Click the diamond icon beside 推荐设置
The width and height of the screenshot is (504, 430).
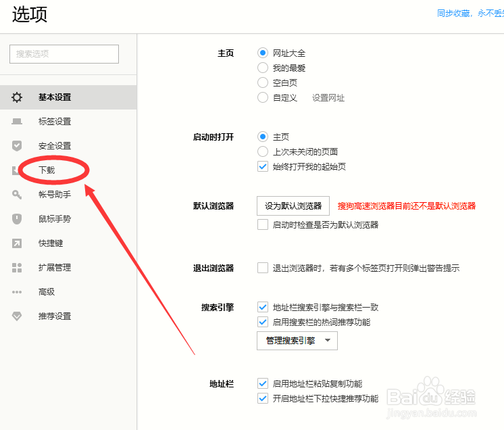coord(17,316)
